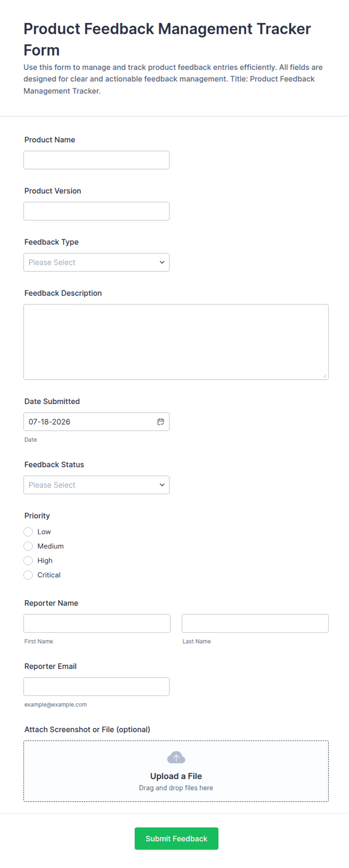The width and height of the screenshot is (349, 868).
Task: Open the calendar picker icon
Action: pos(161,422)
